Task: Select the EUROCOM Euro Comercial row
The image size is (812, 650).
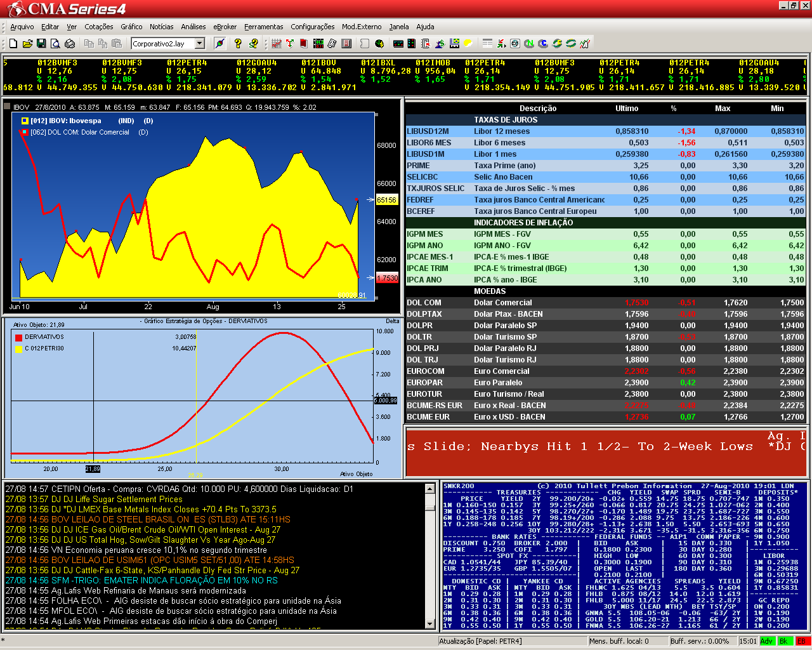Action: point(605,371)
